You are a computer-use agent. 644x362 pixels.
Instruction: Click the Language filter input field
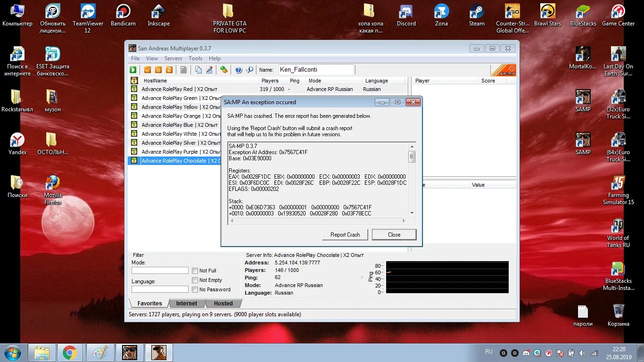click(160, 289)
